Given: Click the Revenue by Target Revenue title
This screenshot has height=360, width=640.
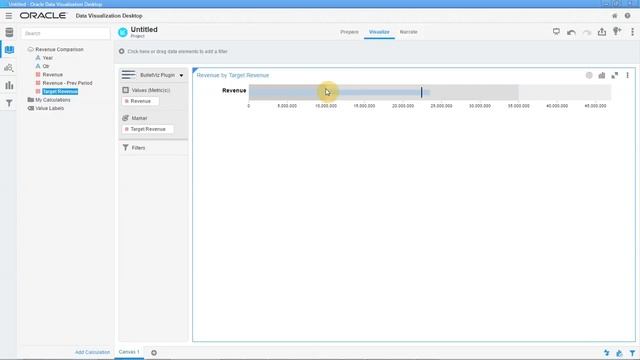Looking at the screenshot, I should click(x=233, y=75).
